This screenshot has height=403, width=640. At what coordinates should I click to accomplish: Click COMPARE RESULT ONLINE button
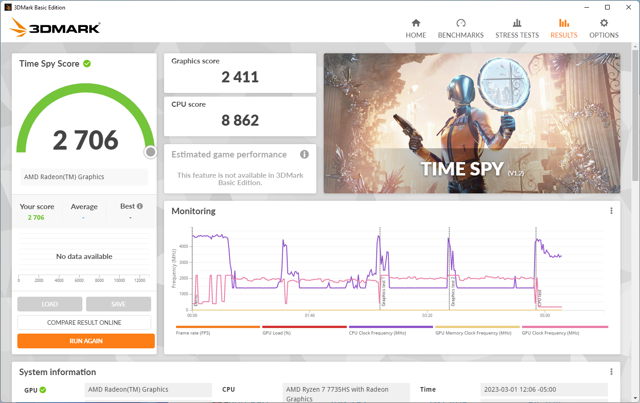click(x=84, y=323)
